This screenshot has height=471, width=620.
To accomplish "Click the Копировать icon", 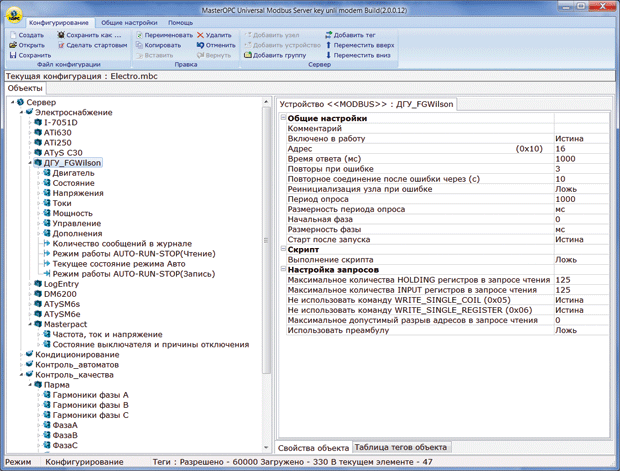I will point(139,45).
